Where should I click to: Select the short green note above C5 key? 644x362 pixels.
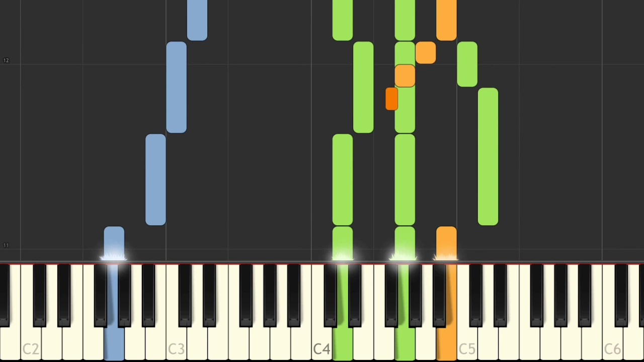(467, 64)
